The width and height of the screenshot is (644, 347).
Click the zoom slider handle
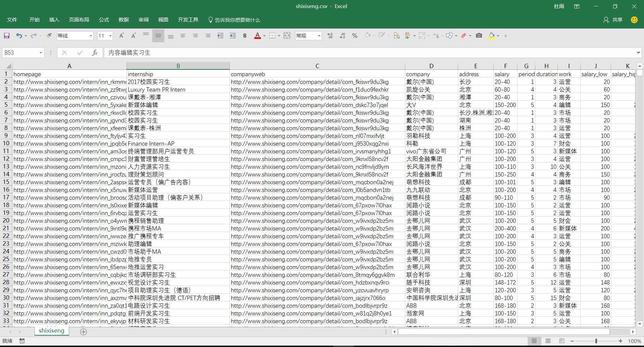(x=596, y=341)
